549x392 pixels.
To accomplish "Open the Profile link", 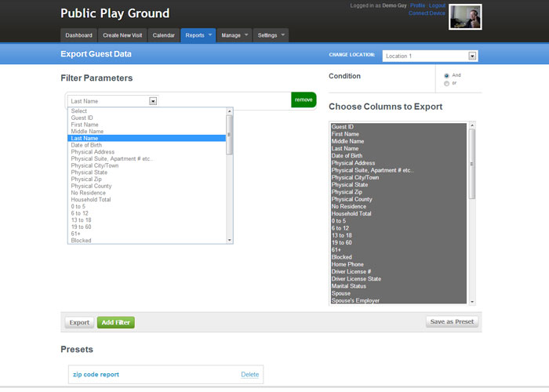I will 417,5.
